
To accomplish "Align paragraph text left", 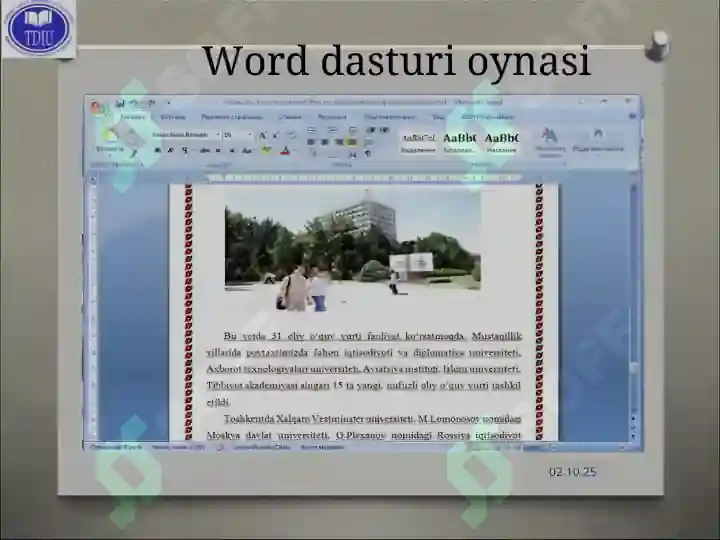I will coord(311,142).
